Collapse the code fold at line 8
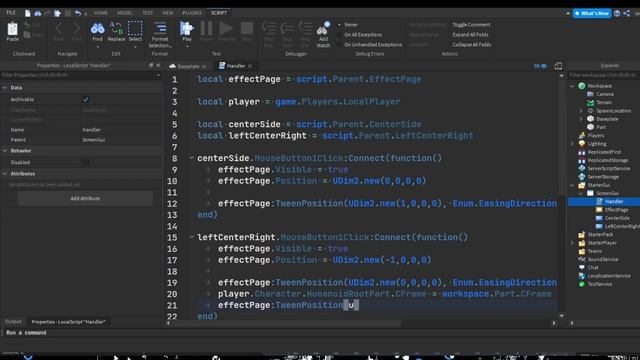Screen dimensions: 640x360 (x=191, y=158)
